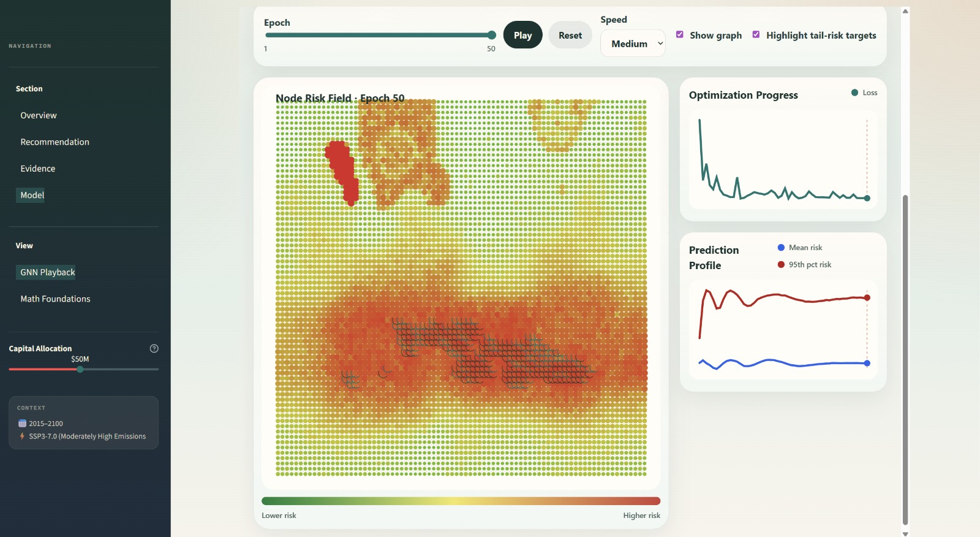Click the Reset button

570,35
